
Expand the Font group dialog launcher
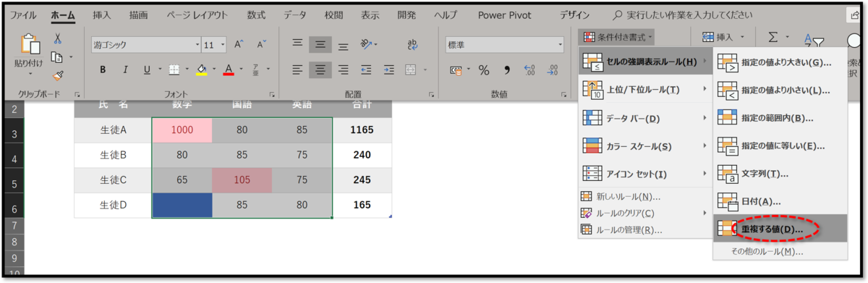coord(273,95)
